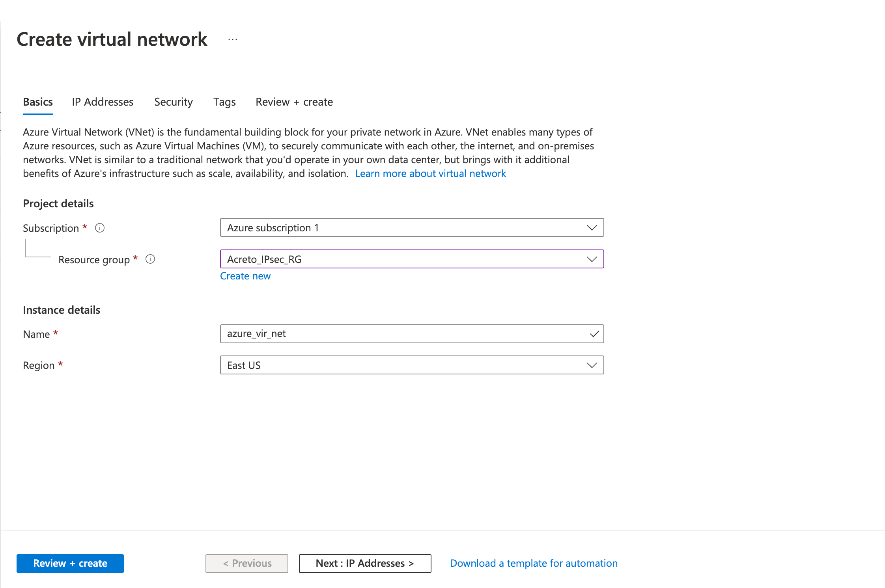Click the Subscription info icon

100,228
